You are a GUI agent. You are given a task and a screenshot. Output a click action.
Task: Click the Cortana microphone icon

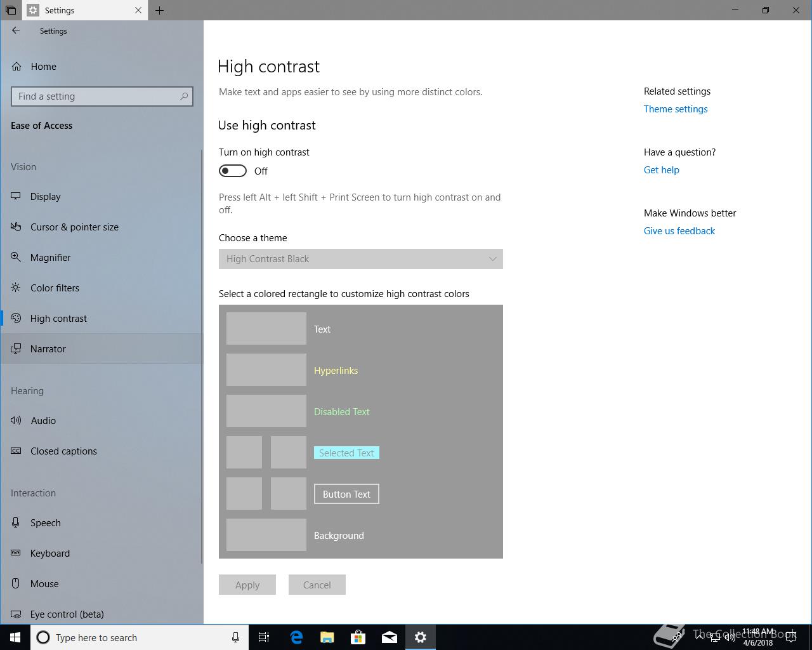point(235,637)
